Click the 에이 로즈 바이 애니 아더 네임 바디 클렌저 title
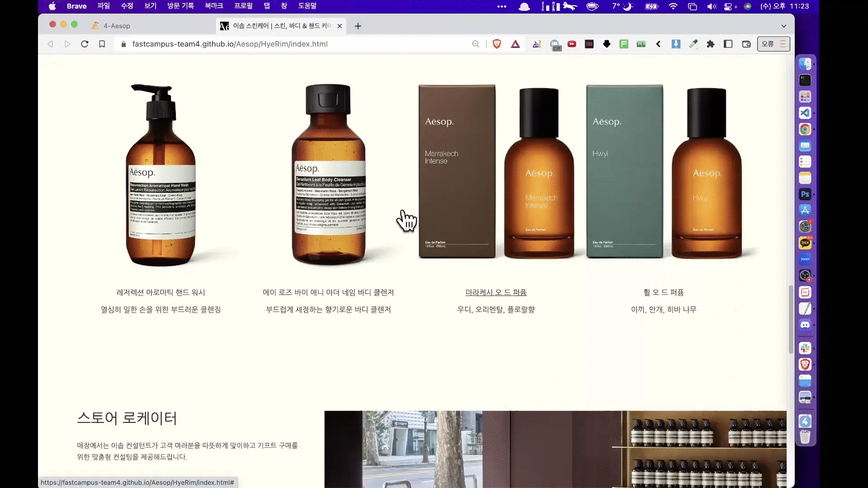The height and width of the screenshot is (488, 868). [328, 292]
